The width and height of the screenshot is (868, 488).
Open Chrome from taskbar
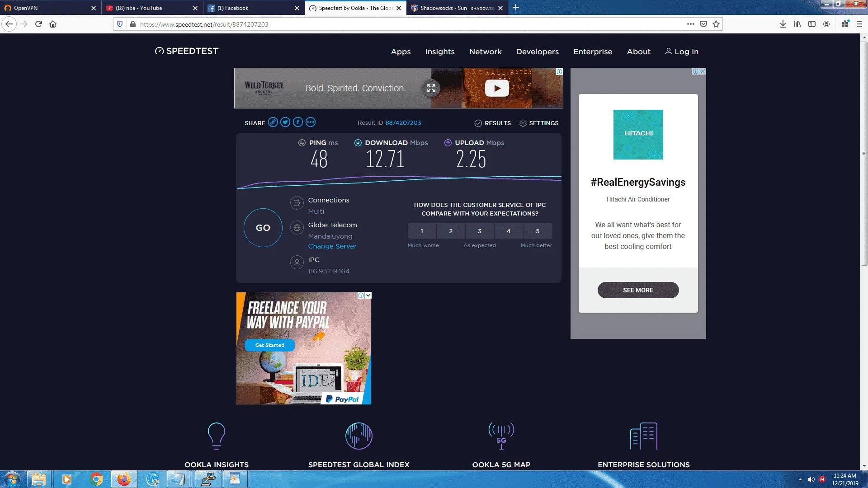[x=96, y=479]
